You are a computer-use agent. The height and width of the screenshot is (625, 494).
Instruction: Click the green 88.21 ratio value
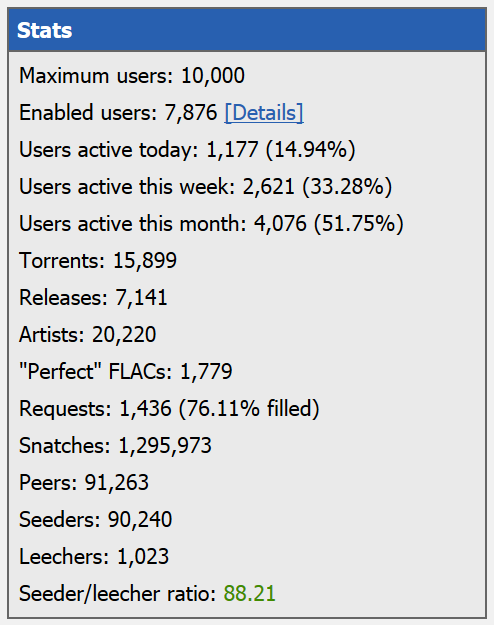click(250, 594)
